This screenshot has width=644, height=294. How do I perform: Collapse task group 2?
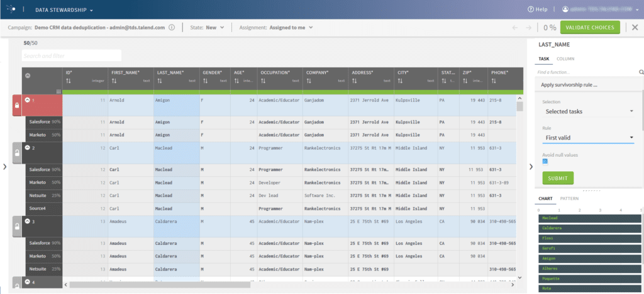[x=27, y=147]
